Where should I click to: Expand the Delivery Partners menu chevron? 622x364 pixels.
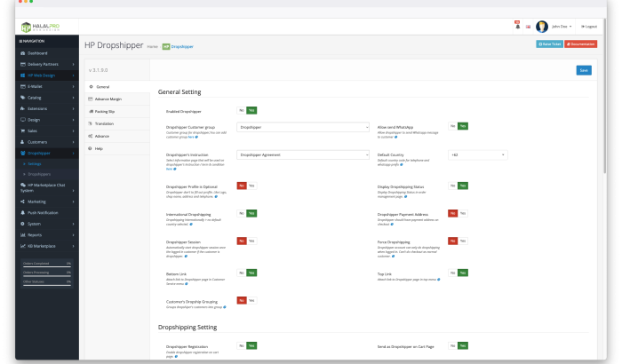74,64
